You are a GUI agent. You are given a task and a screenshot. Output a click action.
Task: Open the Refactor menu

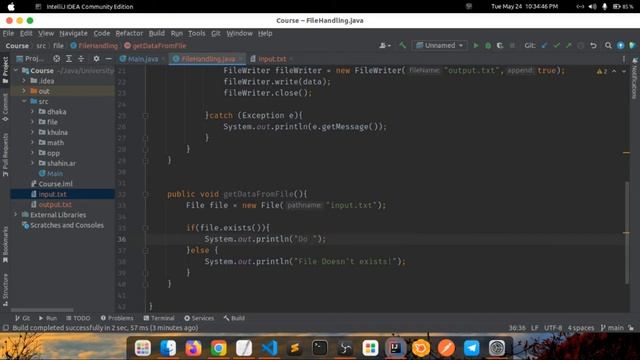point(129,33)
